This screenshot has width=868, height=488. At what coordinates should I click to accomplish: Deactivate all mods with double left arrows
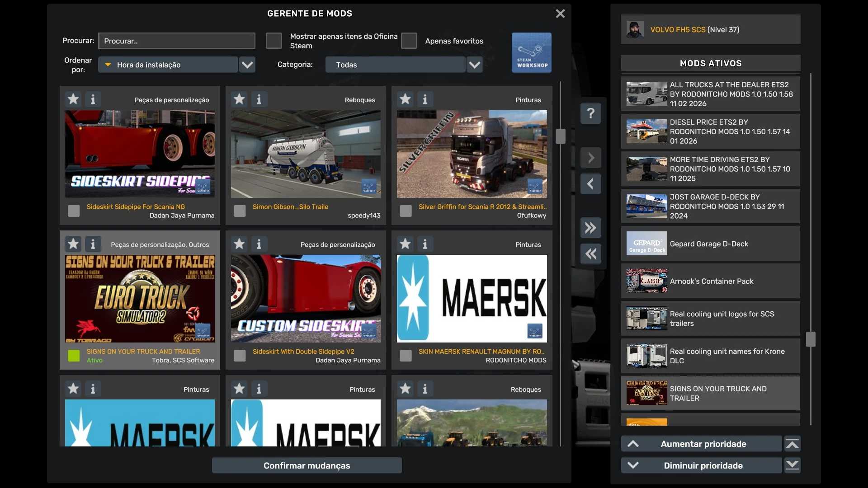(x=590, y=254)
